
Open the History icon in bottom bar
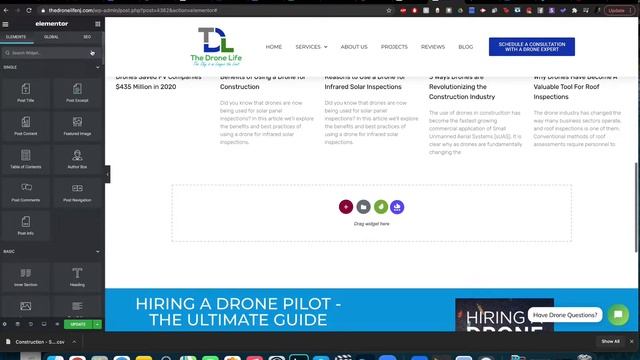pyautogui.click(x=31, y=324)
